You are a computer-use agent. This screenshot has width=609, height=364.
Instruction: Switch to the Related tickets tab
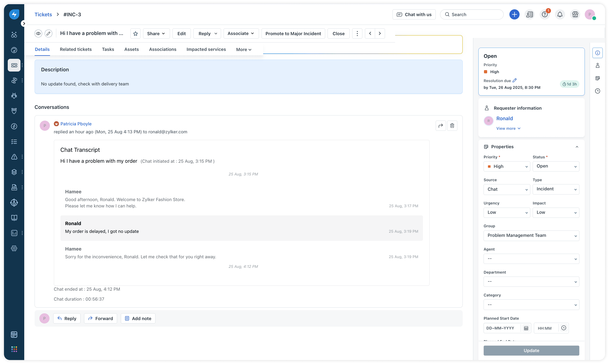tap(76, 49)
